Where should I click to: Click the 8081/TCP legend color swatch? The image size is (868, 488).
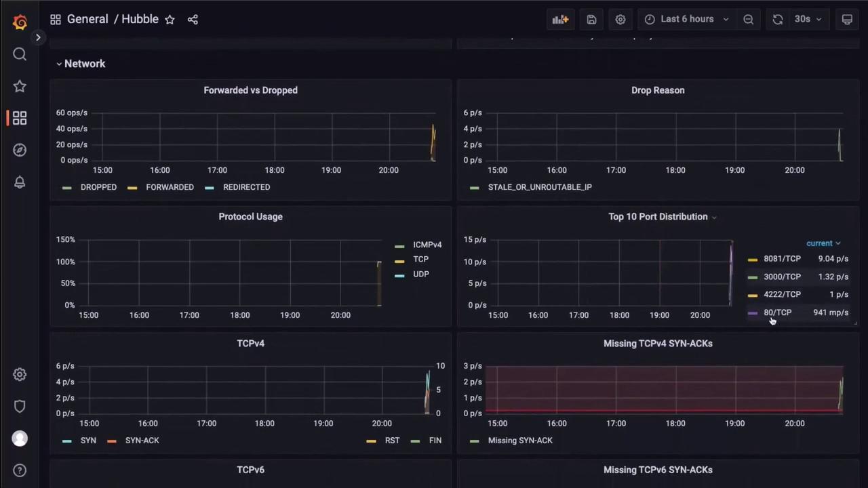click(x=752, y=260)
